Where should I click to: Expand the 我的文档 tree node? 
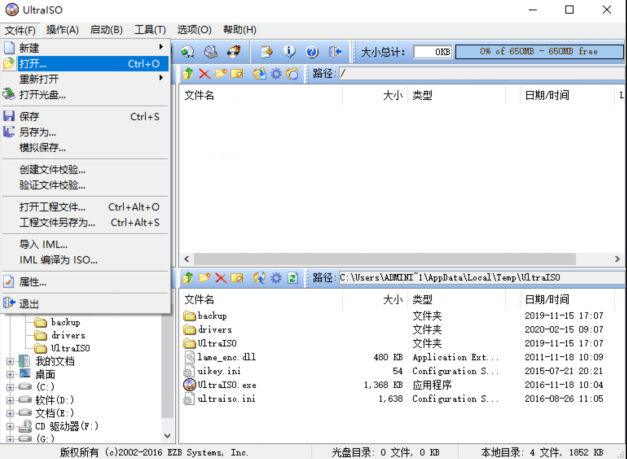pyautogui.click(x=10, y=361)
